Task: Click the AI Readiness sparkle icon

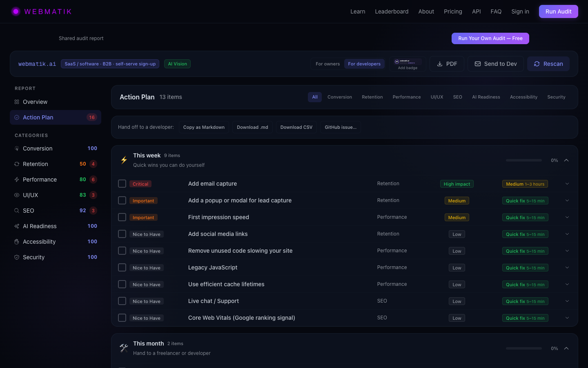Action: (17, 226)
